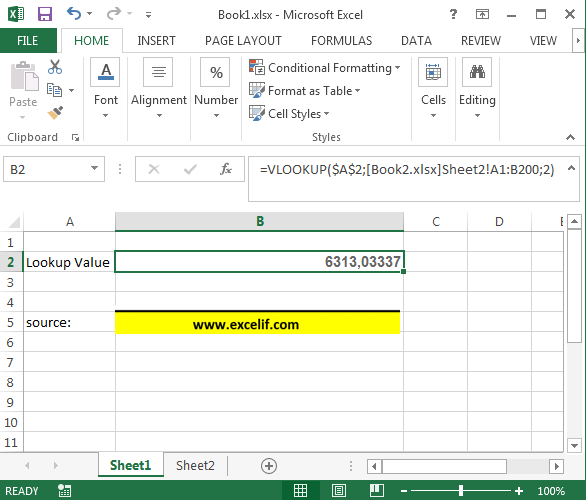This screenshot has width=586, height=500.
Task: Open Cell Styles gallery
Action: pos(289,113)
